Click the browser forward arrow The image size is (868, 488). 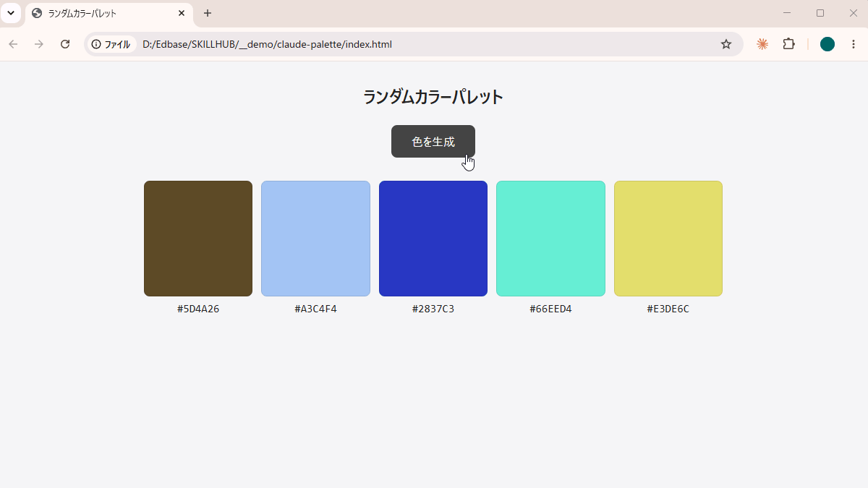point(39,44)
